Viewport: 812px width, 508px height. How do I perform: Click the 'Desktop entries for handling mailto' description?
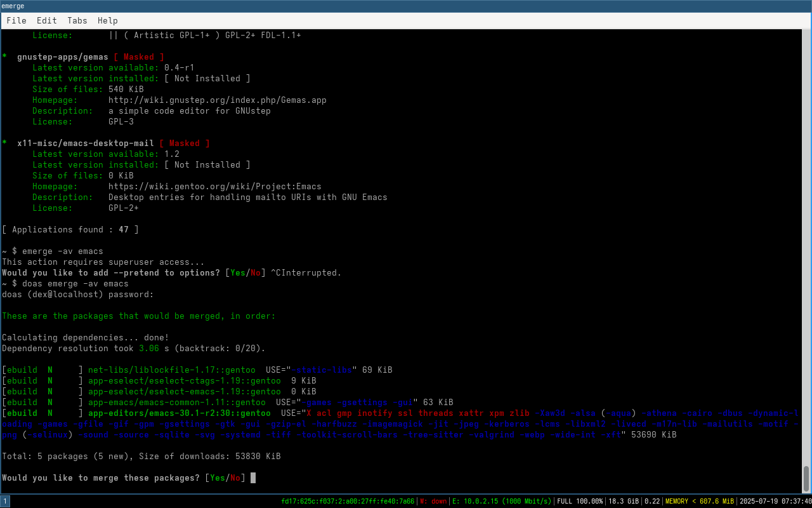click(248, 197)
